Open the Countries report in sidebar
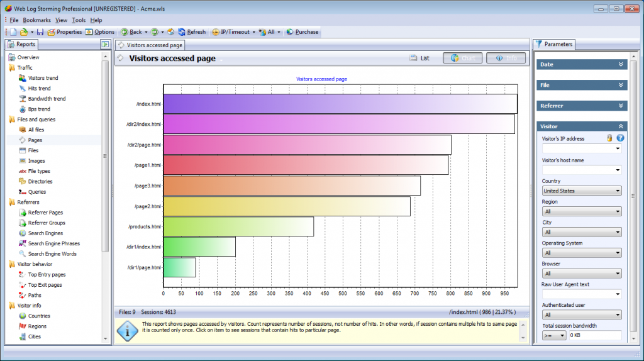The width and height of the screenshot is (644, 361). 38,316
